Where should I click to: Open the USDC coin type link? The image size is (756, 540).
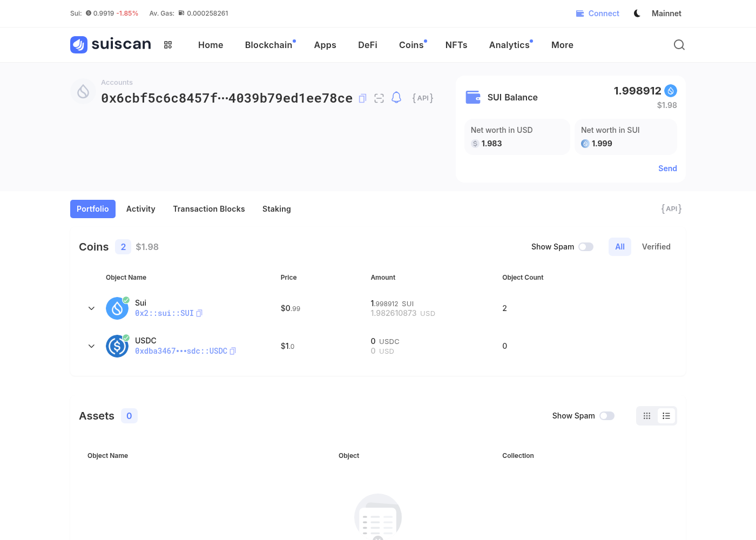tap(181, 351)
